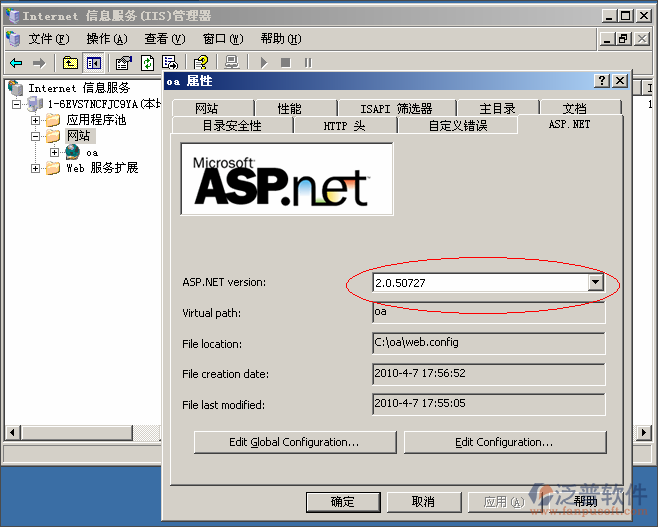Expand the Web 服务扩展 tree node
The image size is (658, 527).
point(36,168)
